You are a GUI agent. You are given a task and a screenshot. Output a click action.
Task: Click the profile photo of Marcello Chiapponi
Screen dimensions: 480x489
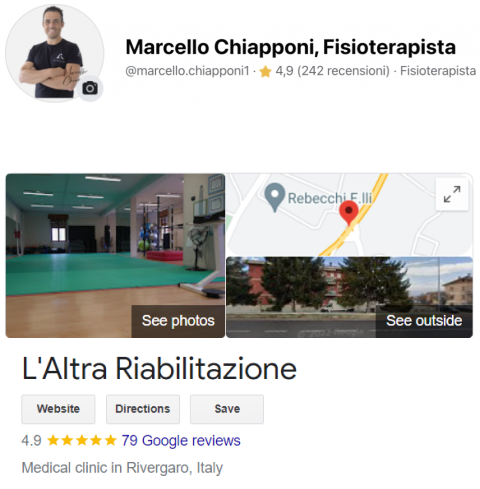click(x=54, y=53)
